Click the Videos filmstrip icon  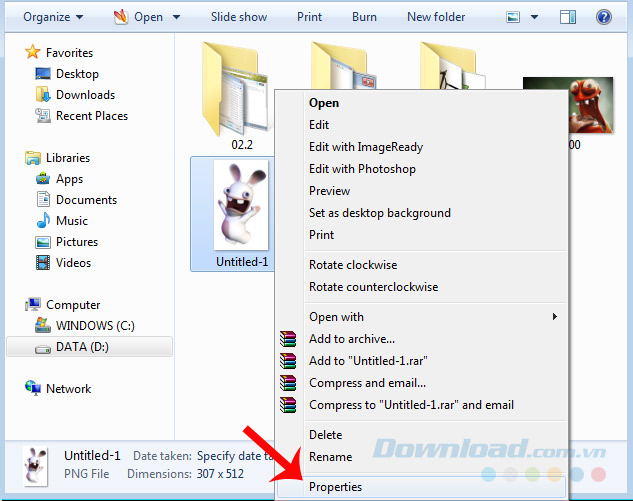[43, 262]
